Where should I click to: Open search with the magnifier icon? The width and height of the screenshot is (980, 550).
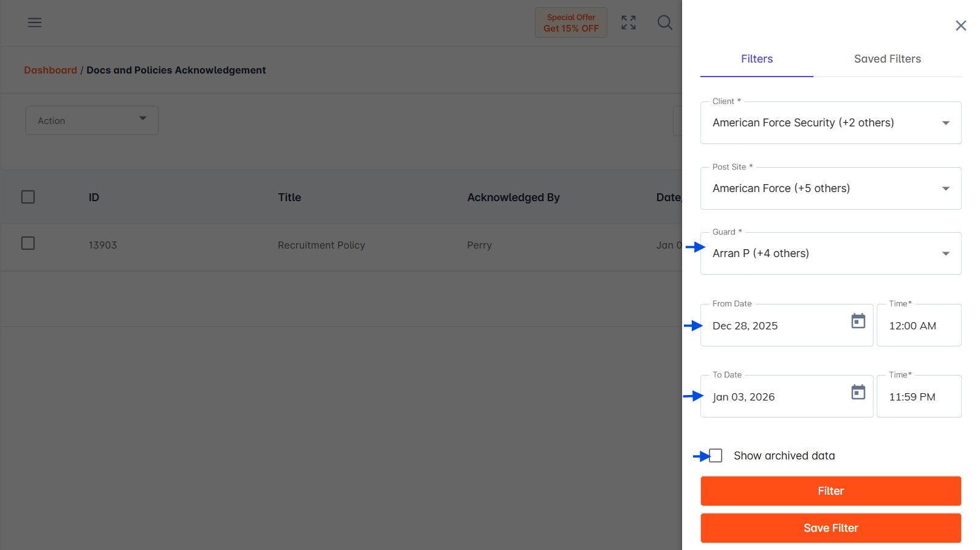tap(665, 22)
